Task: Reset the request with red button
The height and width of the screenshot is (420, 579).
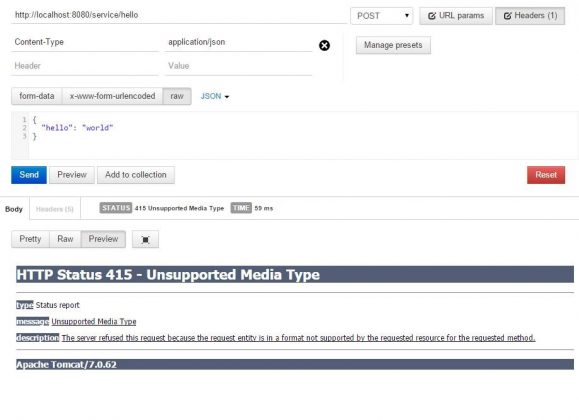Action: 546,175
